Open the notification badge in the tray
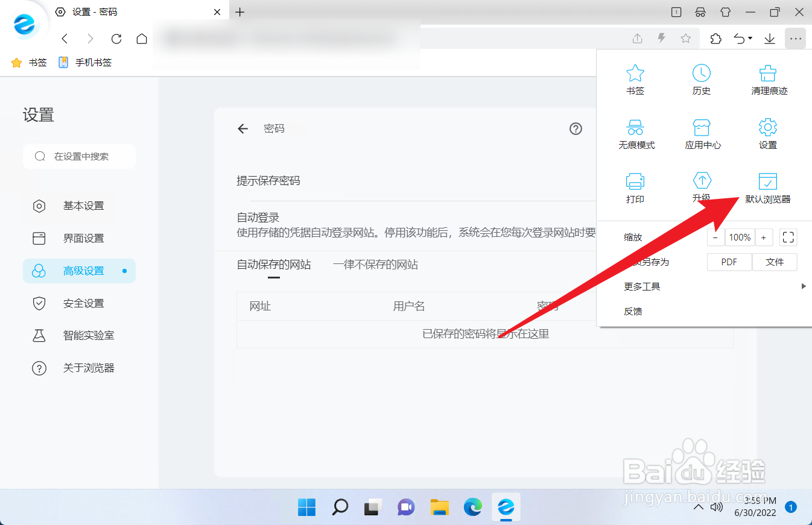This screenshot has height=525, width=812. point(791,508)
